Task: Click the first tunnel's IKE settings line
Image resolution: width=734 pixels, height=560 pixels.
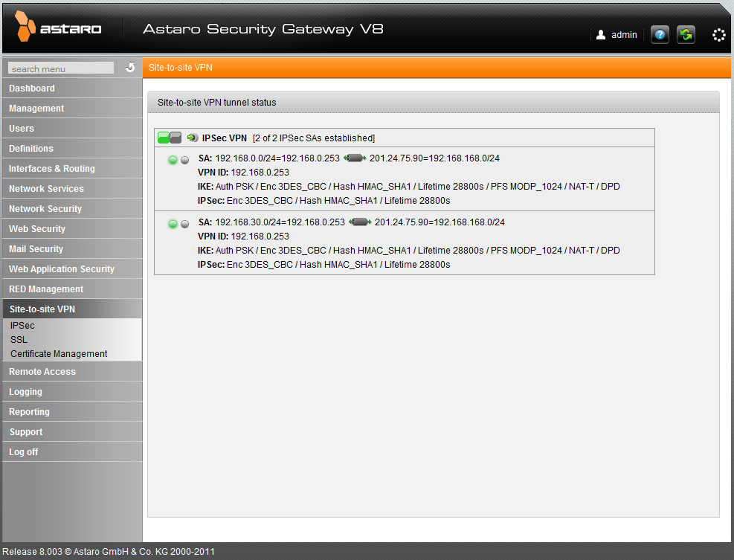Action: 409,187
